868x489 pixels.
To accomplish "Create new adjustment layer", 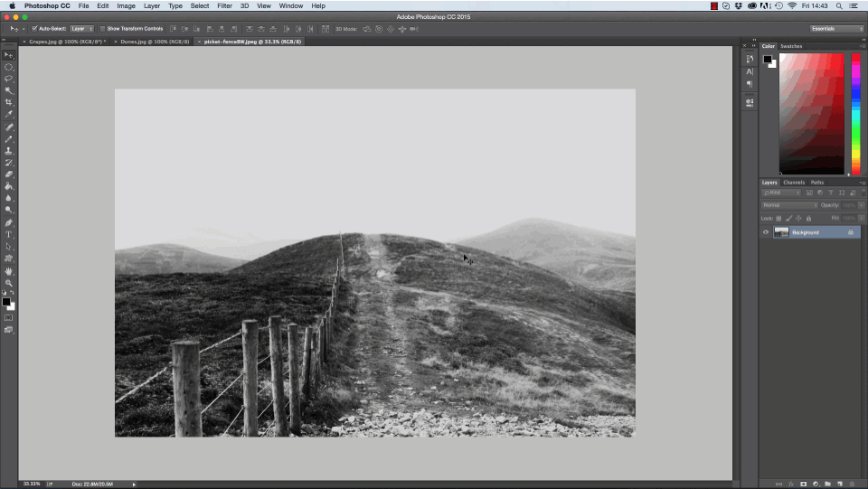I will [x=816, y=484].
